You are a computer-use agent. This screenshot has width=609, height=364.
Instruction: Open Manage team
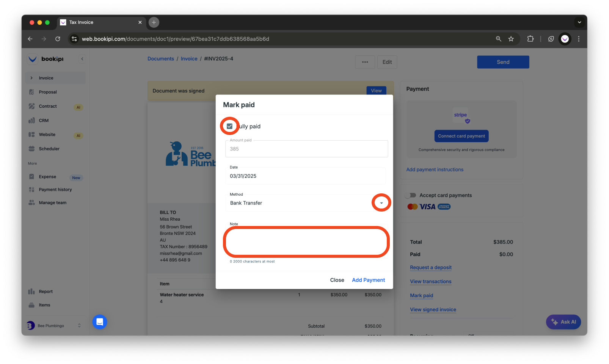tap(52, 202)
